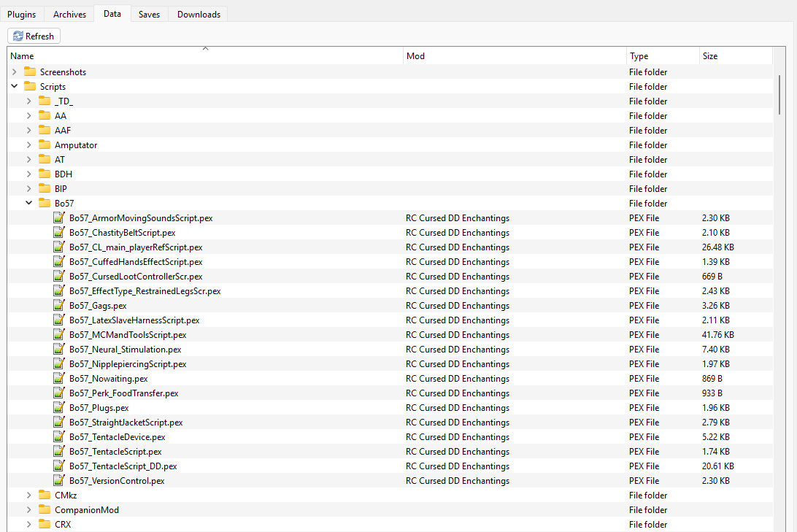Select the Bo57_TentacleScript_DD.pex file name

click(x=123, y=466)
